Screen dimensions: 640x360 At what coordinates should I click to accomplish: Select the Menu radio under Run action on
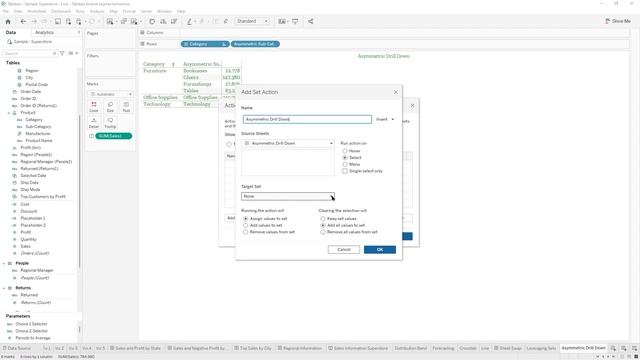coord(345,164)
